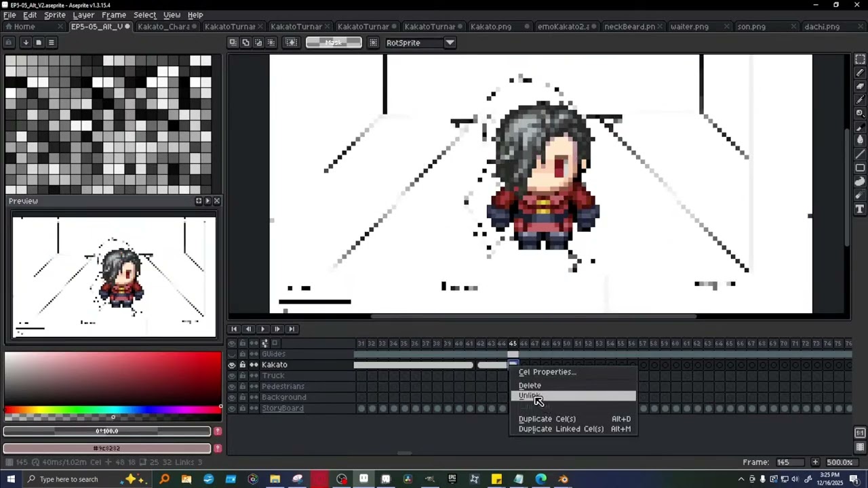Select the Pencil tool
The image size is (868, 488).
click(860, 73)
